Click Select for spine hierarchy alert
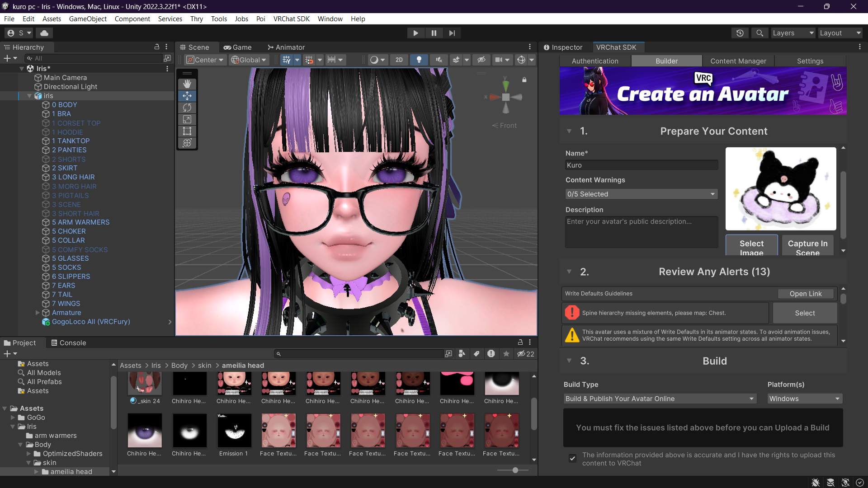The width and height of the screenshot is (868, 488). click(805, 313)
